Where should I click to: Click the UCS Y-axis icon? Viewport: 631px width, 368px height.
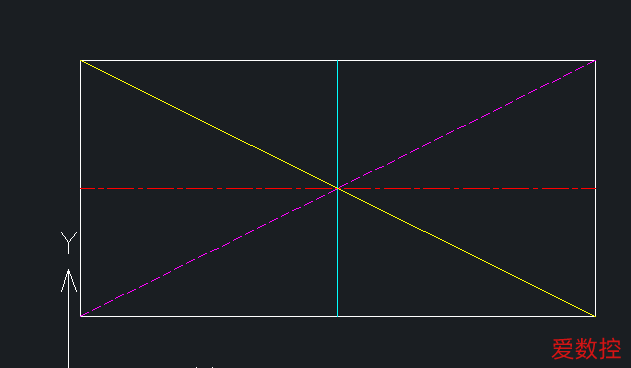point(68,300)
